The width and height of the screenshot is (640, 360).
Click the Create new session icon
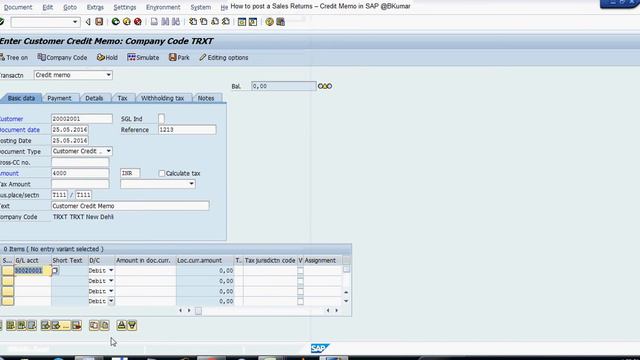[x=242, y=22]
